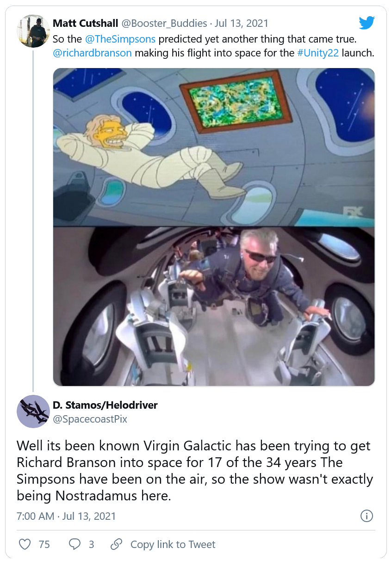Click the Matt Cutshall display name
The image size is (392, 567).
coord(86,23)
